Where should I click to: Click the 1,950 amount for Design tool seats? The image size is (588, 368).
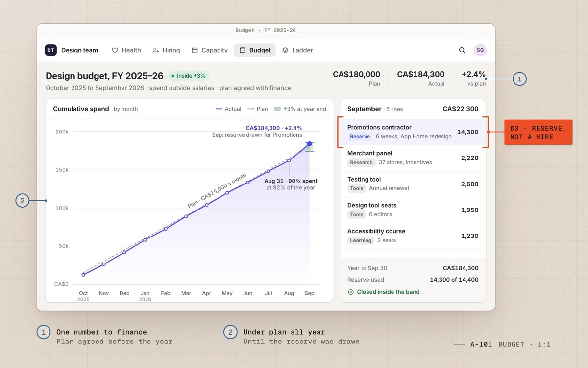(469, 210)
